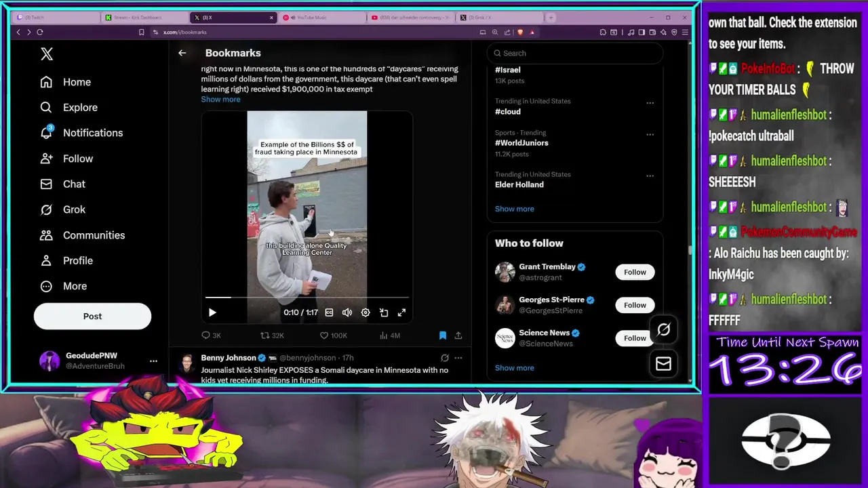868x488 pixels.
Task: Open a new browser tab
Action: point(551,18)
